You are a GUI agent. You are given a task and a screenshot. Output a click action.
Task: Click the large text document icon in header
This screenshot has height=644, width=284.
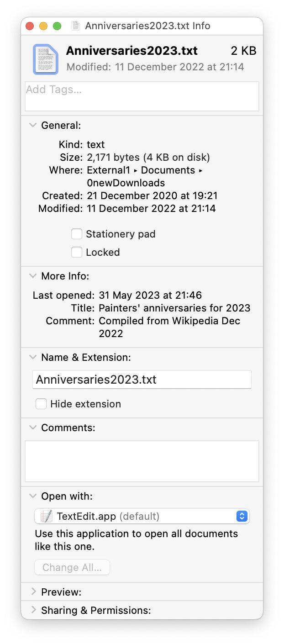click(46, 59)
